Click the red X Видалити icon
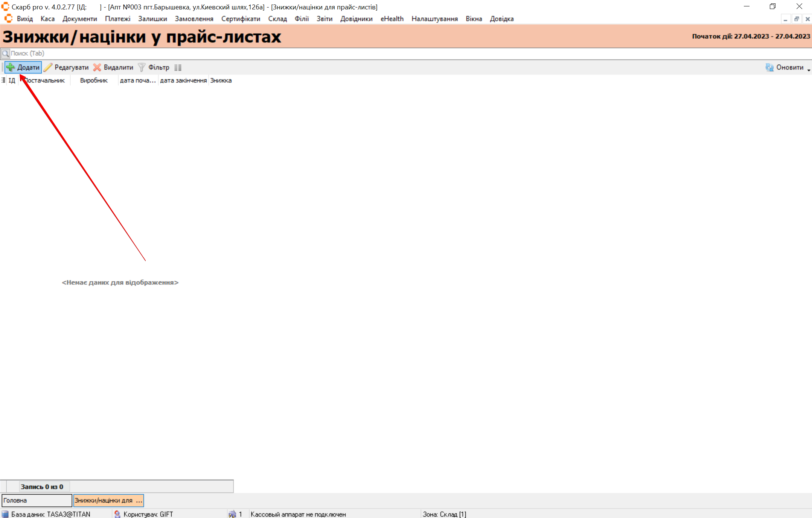Image resolution: width=812 pixels, height=518 pixels. (97, 67)
